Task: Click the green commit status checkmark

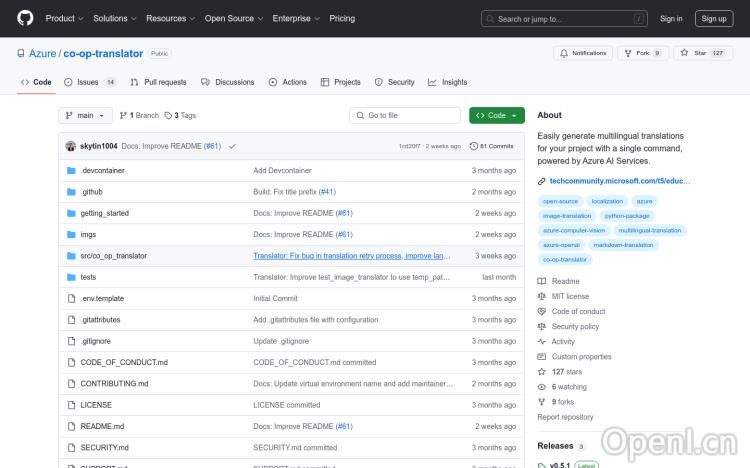Action: (x=232, y=146)
